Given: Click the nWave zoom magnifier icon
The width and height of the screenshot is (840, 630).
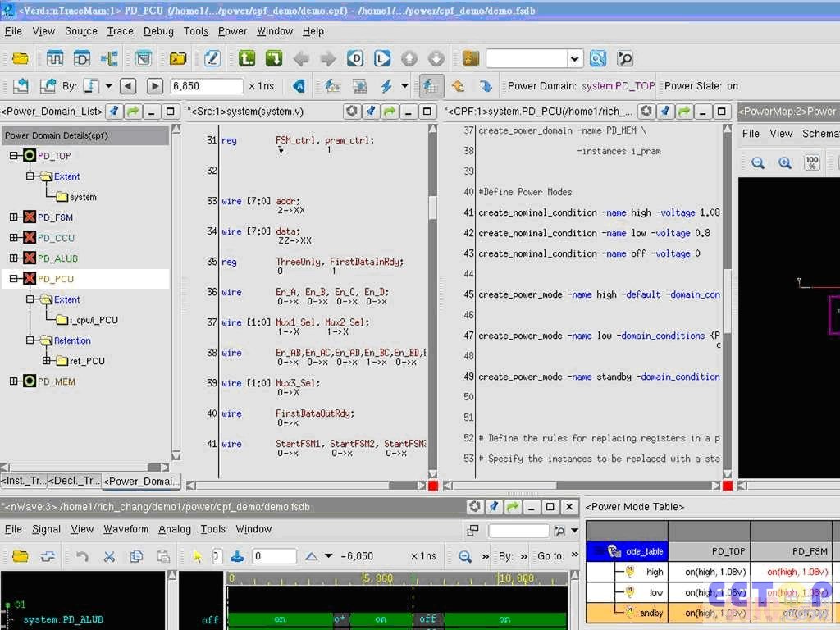Looking at the screenshot, I should (x=464, y=556).
